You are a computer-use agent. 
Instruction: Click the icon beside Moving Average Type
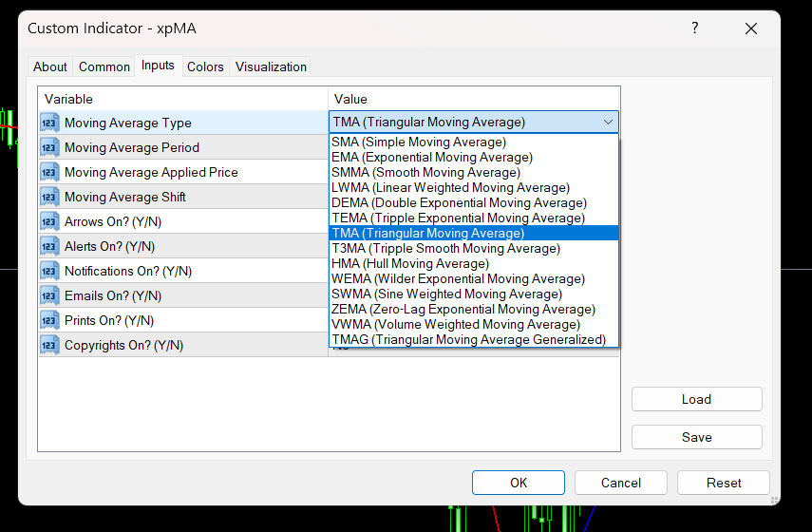tap(50, 123)
